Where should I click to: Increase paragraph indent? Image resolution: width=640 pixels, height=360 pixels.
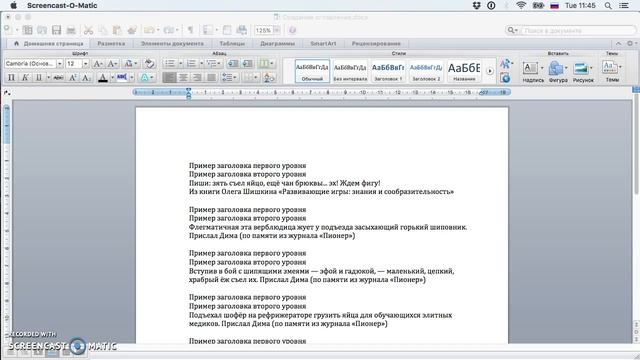tap(247, 64)
